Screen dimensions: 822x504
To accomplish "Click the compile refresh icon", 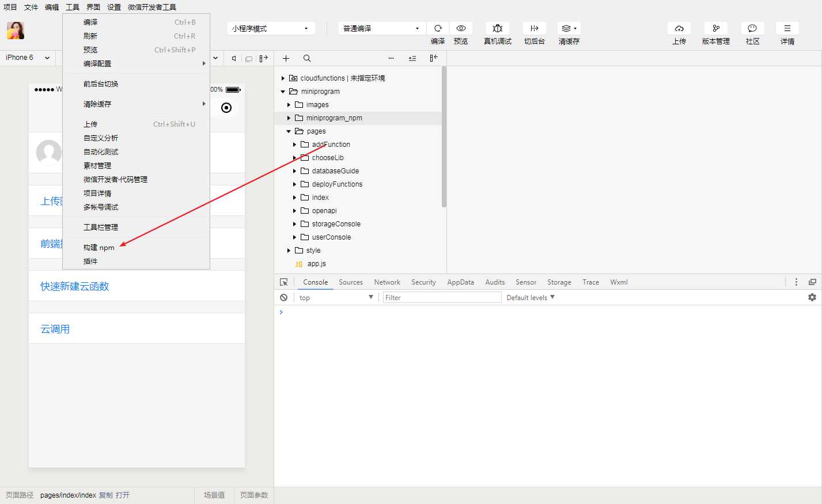I will (x=438, y=28).
